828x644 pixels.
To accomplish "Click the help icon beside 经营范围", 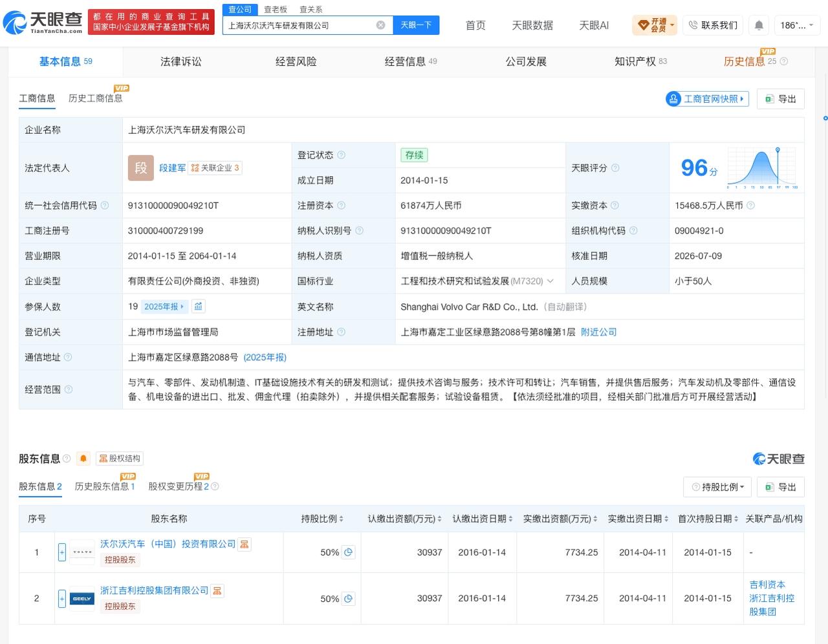I will (x=68, y=389).
